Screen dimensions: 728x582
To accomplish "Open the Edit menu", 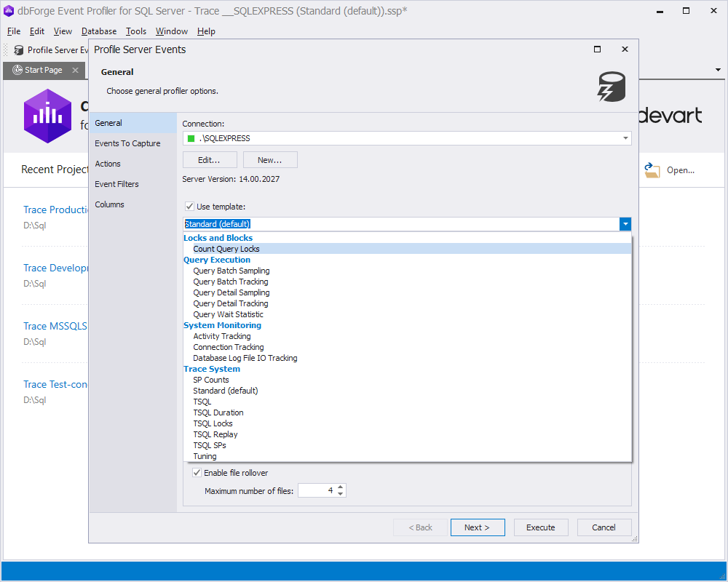I will (37, 31).
